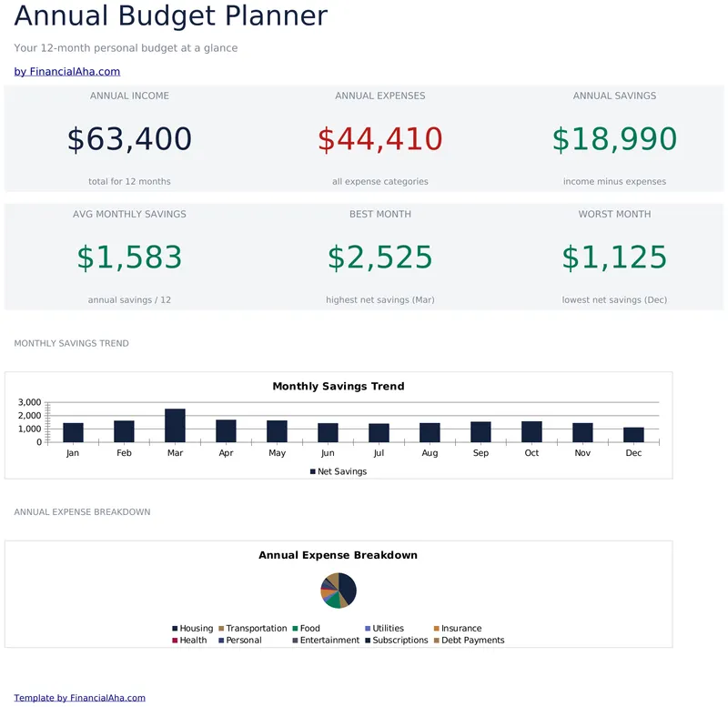
Task: Click the Utilities legend color swatch
Action: click(368, 629)
